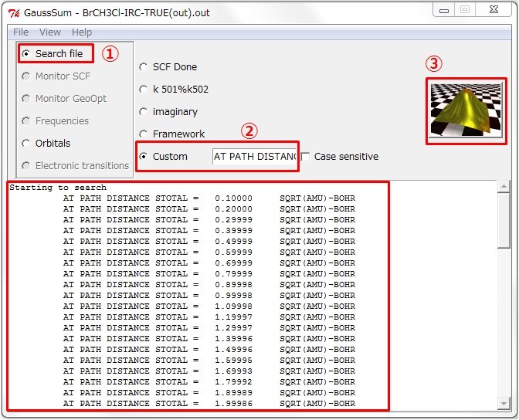This screenshot has height=420, width=519.
Task: Click the output line with STOTAL 1.09998
Action: point(209,307)
